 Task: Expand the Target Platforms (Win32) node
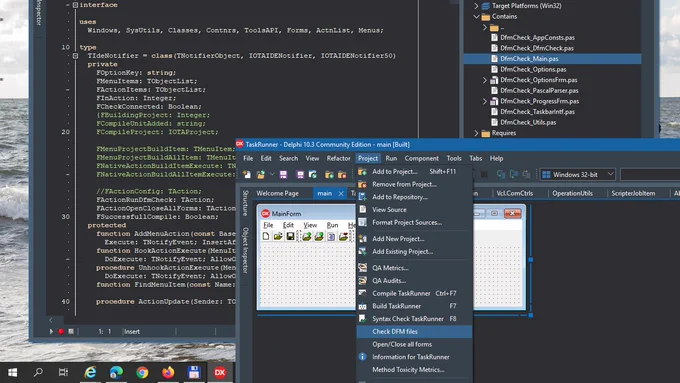pos(476,6)
